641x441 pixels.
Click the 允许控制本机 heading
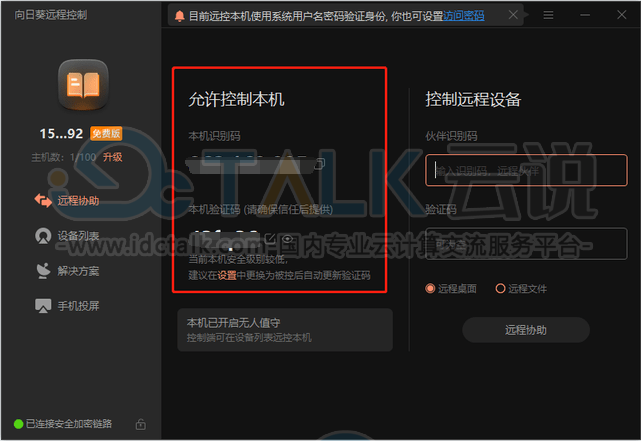coord(236,99)
